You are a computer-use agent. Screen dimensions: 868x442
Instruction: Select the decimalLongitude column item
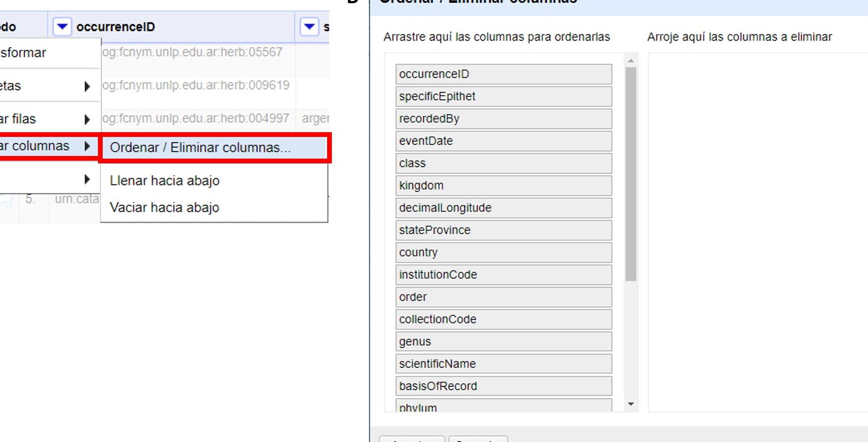503,208
